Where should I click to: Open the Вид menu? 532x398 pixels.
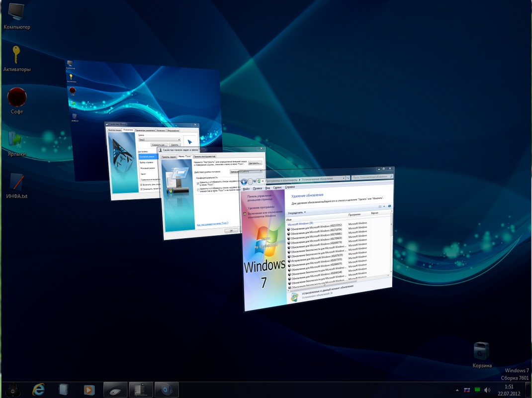(x=267, y=188)
